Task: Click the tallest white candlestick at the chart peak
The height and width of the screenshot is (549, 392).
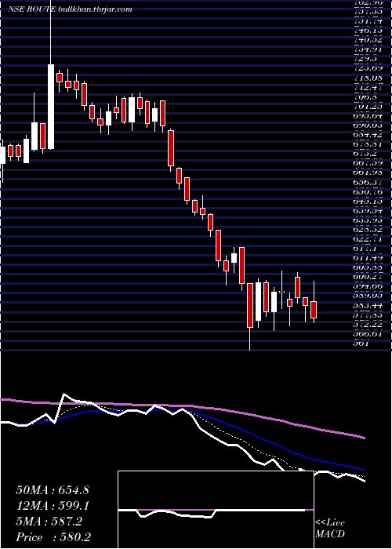Action: click(51, 107)
